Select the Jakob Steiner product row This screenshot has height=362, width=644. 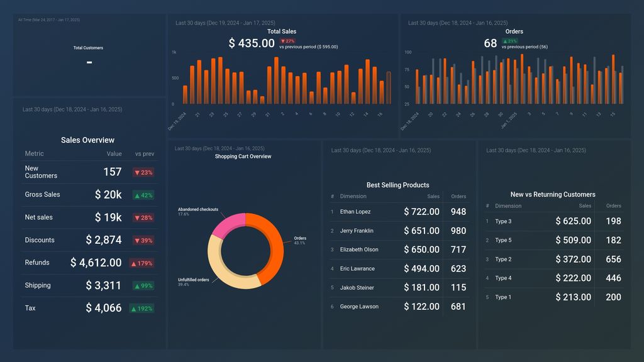(x=398, y=288)
